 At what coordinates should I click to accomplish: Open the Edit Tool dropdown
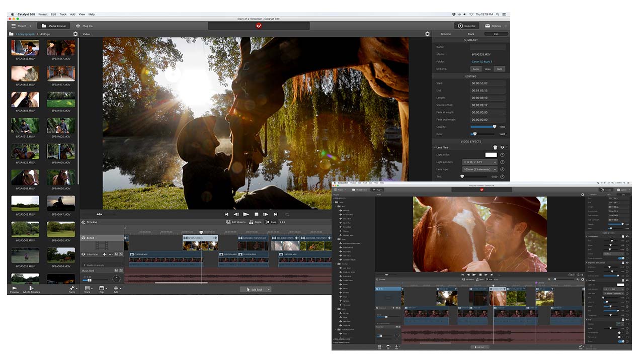[256, 289]
